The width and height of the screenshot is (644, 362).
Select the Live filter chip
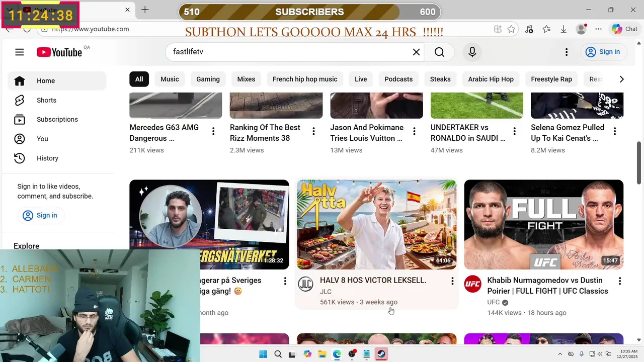[x=361, y=79]
